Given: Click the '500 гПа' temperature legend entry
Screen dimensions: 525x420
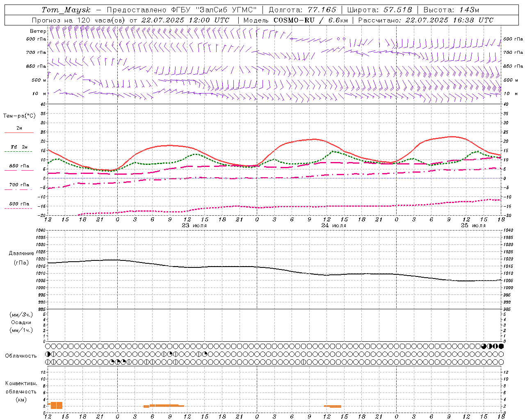Looking at the screenshot, I should [19, 204].
